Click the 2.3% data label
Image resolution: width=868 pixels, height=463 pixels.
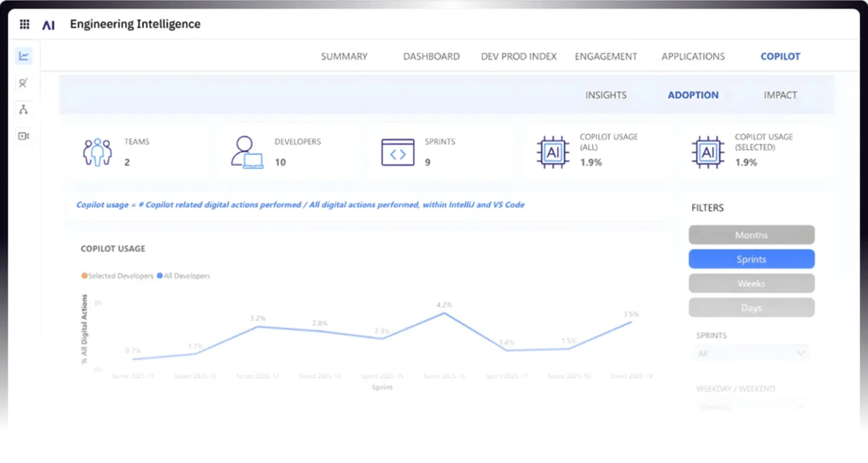tap(382, 330)
